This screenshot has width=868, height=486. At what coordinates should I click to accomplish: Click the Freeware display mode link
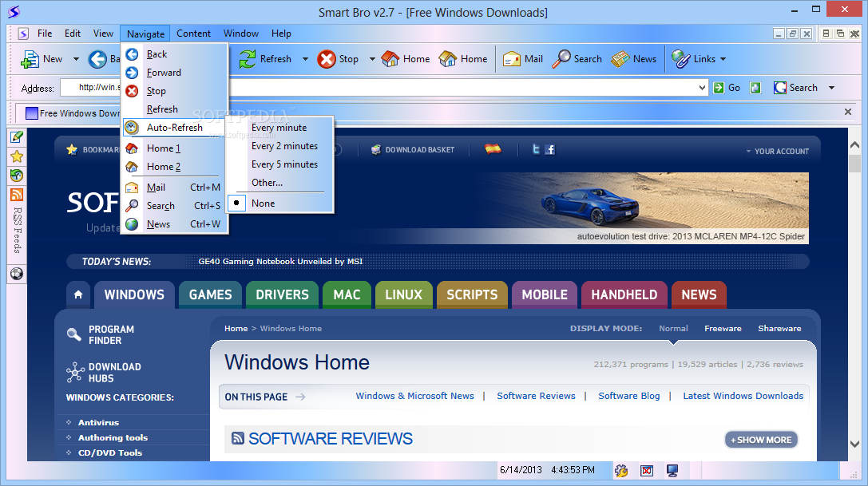click(723, 328)
